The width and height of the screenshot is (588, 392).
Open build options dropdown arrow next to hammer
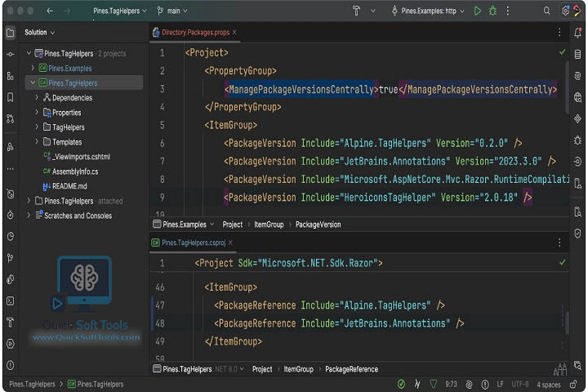tap(372, 11)
